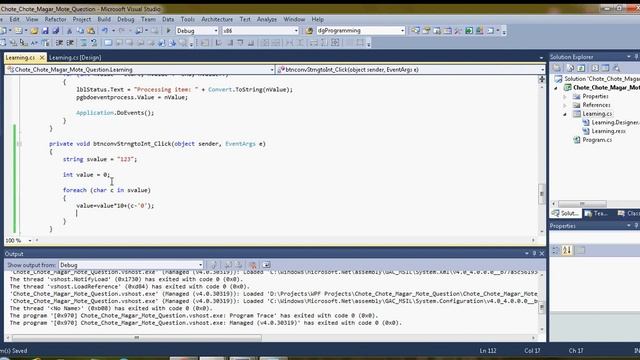This screenshot has width=640, height=360.
Task: Click the View Designer icon in Solution Explorer
Action: pos(605,68)
